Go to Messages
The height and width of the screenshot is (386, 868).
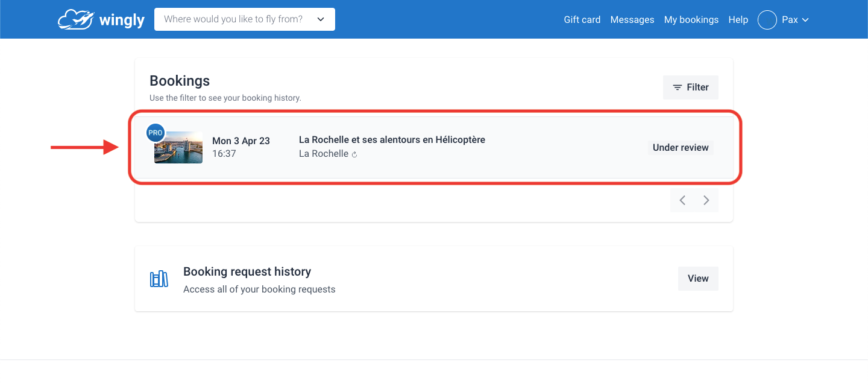point(632,20)
